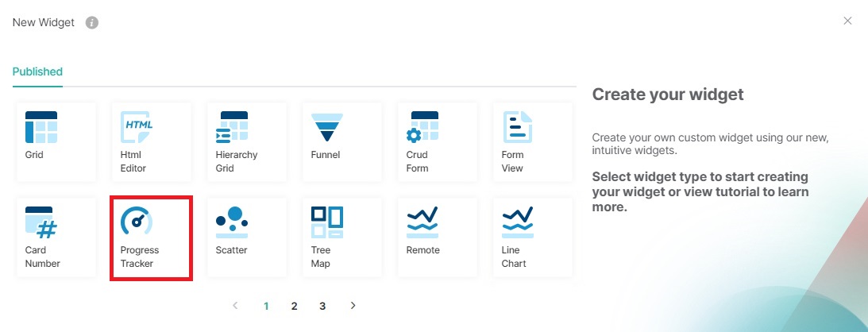Choose the Remote widget icon
868x332 pixels.
pyautogui.click(x=422, y=222)
